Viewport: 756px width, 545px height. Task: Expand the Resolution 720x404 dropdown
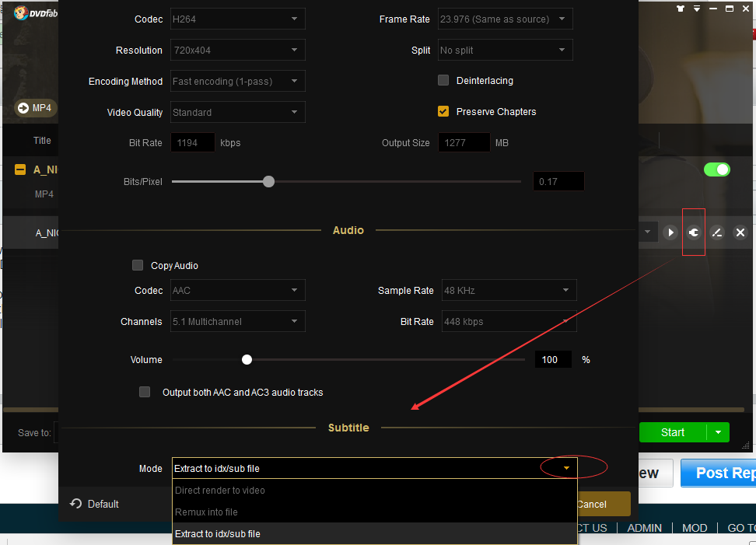click(238, 50)
